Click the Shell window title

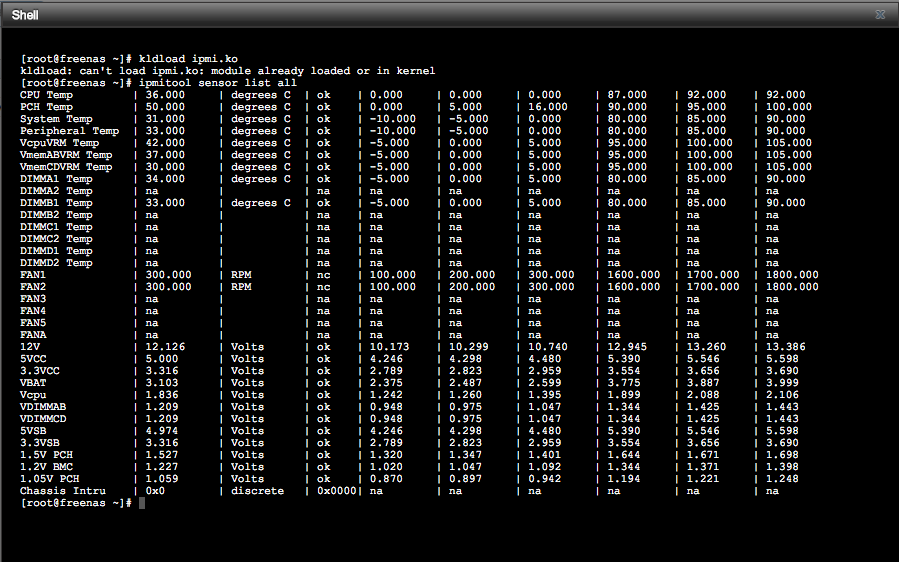click(25, 15)
